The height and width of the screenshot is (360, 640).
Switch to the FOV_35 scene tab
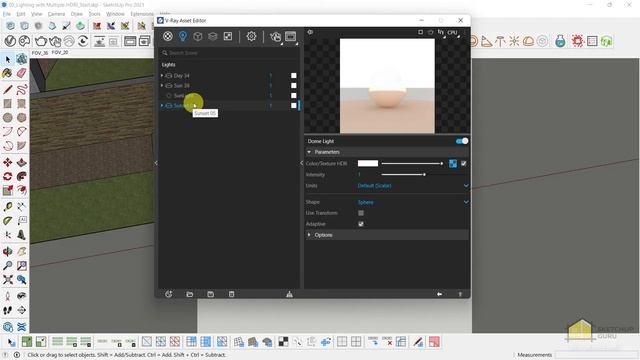tap(40, 53)
